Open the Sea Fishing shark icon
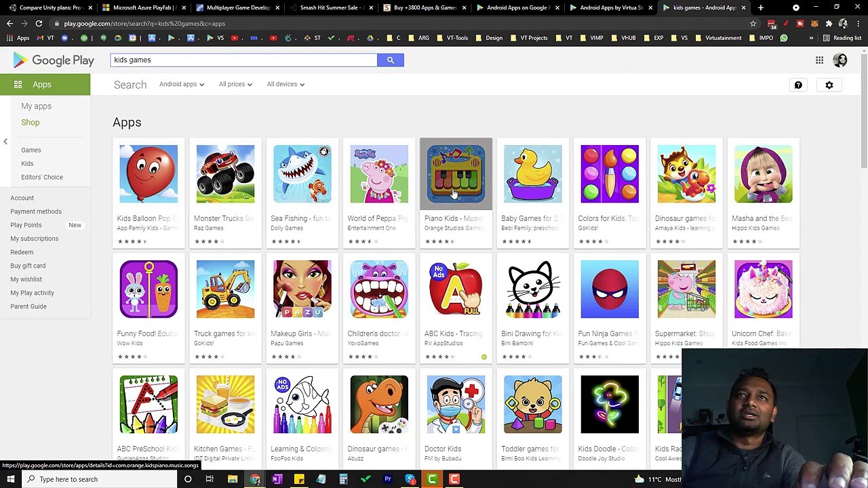The height and width of the screenshot is (488, 868). 302,174
